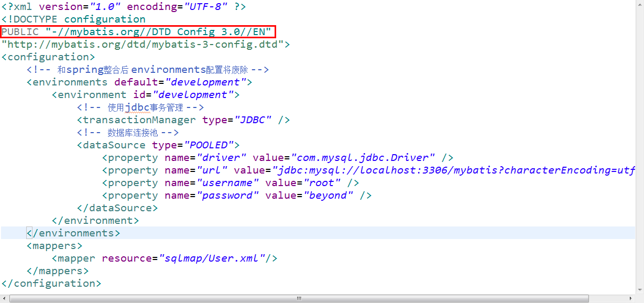The image size is (644, 303).
Task: Click the closing mappers tag
Action: tap(58, 271)
